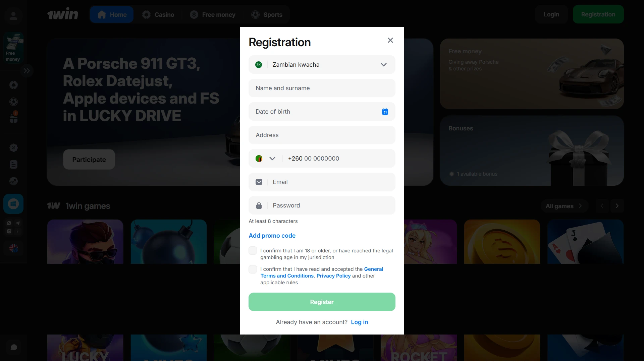The height and width of the screenshot is (362, 644).
Task: Open the user profile icon in sidebar
Action: 13,16
